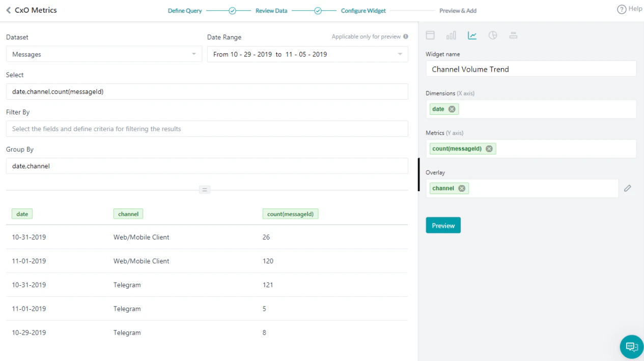Screen dimensions: 644x361
Task: Open the Date Range dropdown
Action: [x=307, y=54]
